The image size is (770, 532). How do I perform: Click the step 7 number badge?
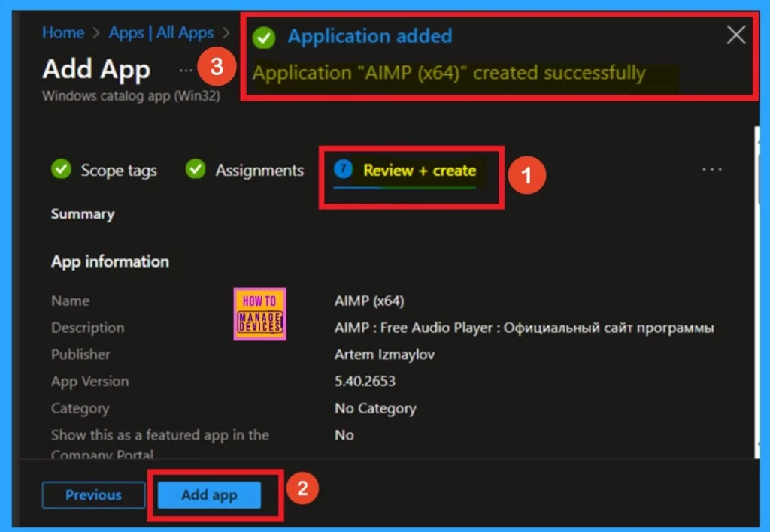click(343, 169)
